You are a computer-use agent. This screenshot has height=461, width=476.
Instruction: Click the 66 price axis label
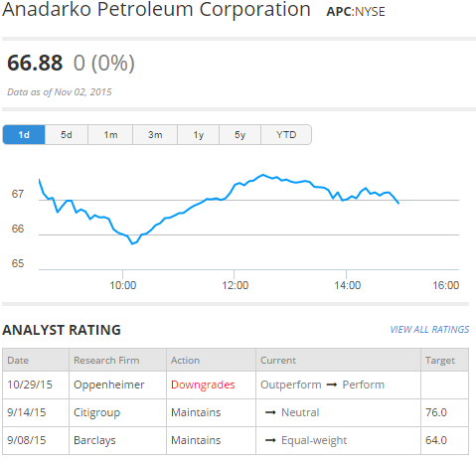coord(18,229)
